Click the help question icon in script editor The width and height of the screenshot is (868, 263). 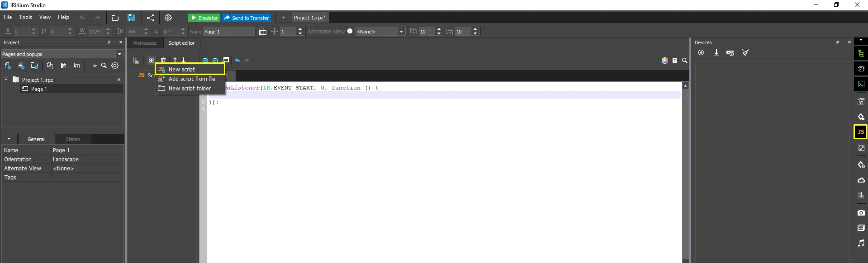674,61
